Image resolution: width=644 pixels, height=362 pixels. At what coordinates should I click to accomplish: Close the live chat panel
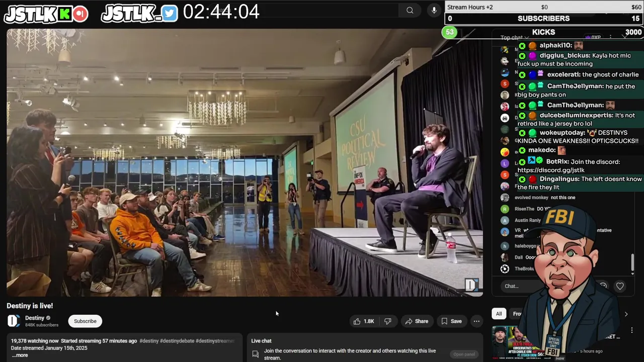point(625,37)
